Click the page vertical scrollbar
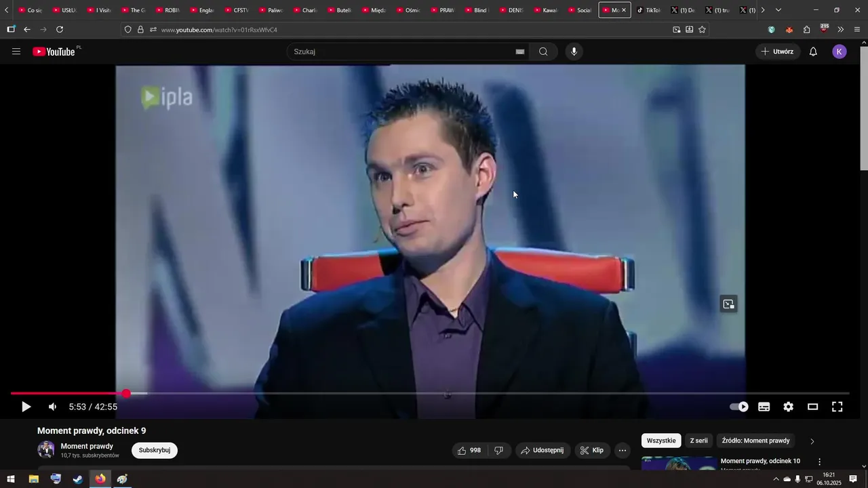Viewport: 868px width, 488px height. point(863,108)
